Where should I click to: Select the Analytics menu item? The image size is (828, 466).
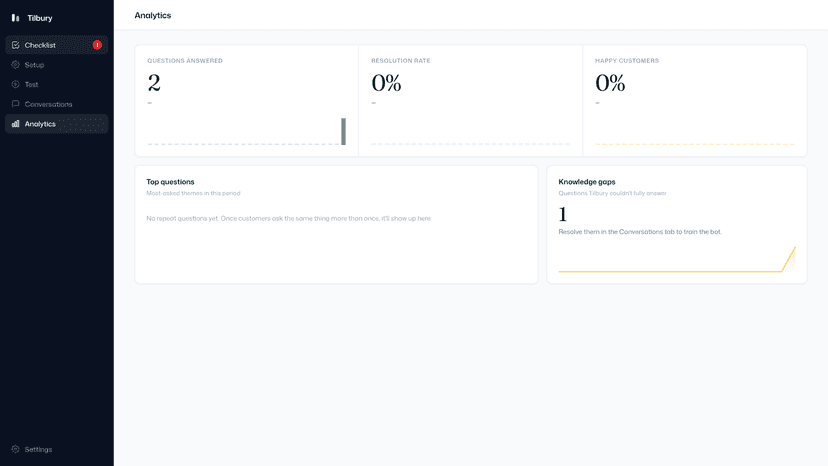pyautogui.click(x=57, y=124)
